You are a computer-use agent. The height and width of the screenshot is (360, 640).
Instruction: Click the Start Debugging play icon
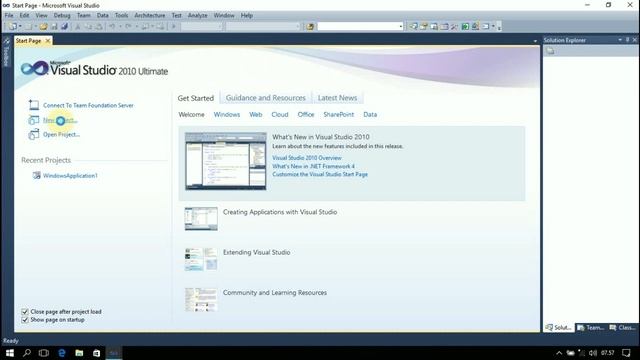[x=173, y=27]
